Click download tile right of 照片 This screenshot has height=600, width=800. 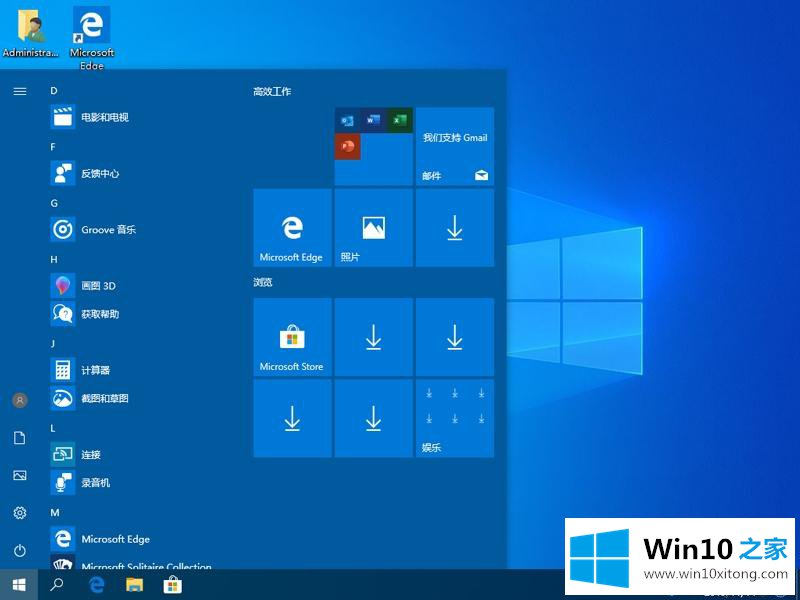point(455,228)
